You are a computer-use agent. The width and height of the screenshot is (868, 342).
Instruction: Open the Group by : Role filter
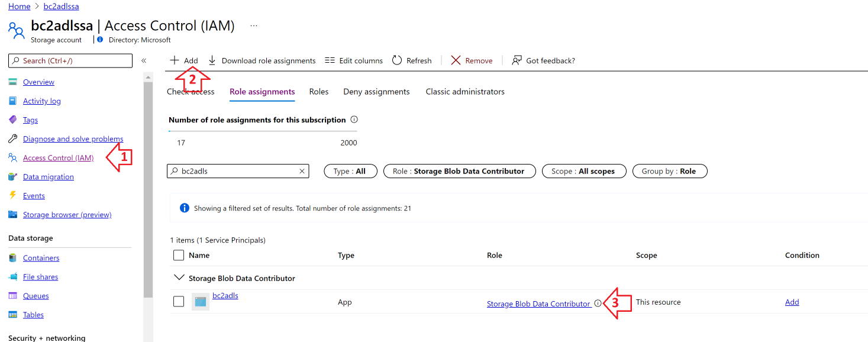click(x=670, y=171)
